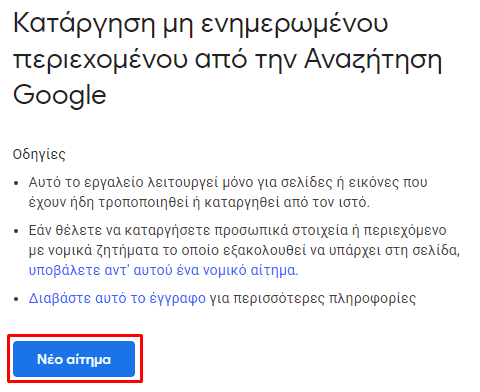
Task: Click the word "περιεχομένου" in the heading
Action: (x=100, y=62)
